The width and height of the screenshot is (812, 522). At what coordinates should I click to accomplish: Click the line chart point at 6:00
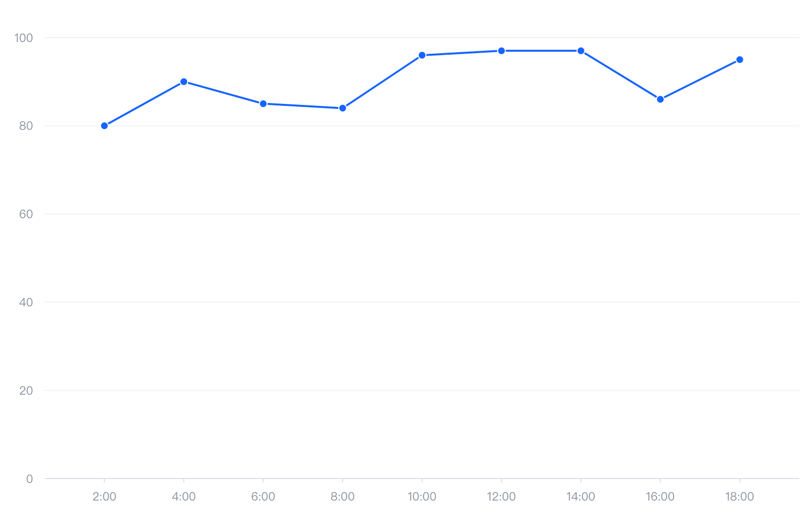[x=263, y=104]
